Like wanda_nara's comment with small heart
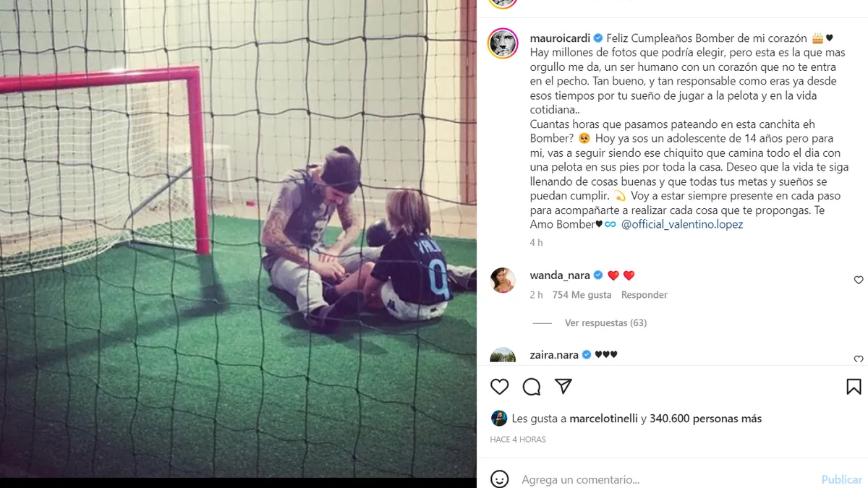 tap(859, 280)
